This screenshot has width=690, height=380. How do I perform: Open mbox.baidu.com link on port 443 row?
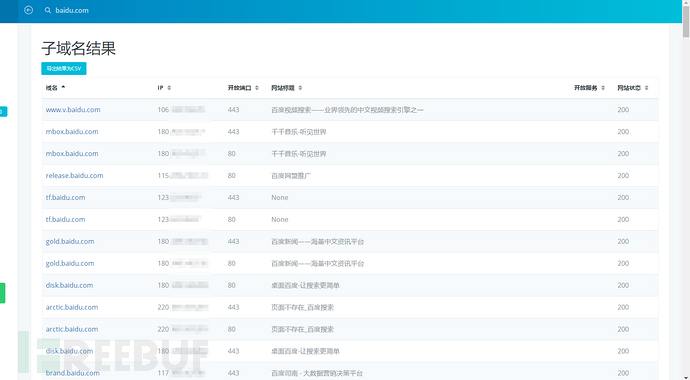click(72, 132)
